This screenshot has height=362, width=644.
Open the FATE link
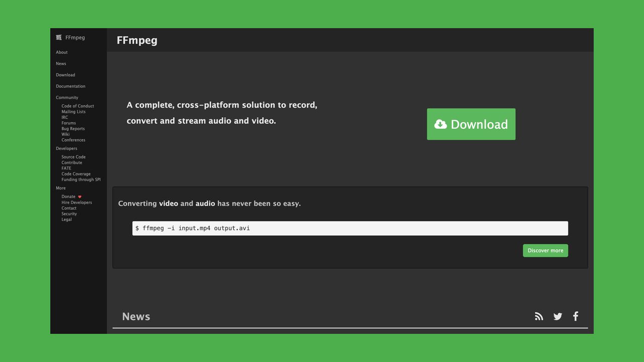tap(66, 168)
